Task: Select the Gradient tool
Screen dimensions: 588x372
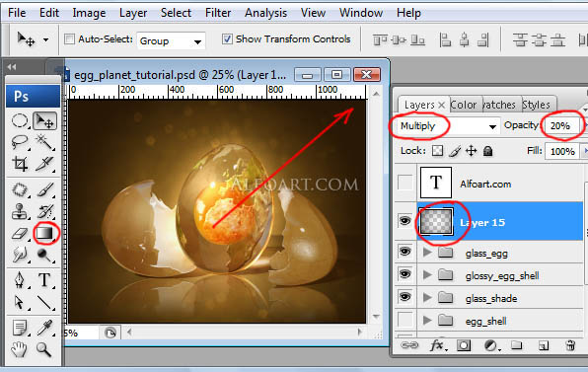Action: click(45, 233)
